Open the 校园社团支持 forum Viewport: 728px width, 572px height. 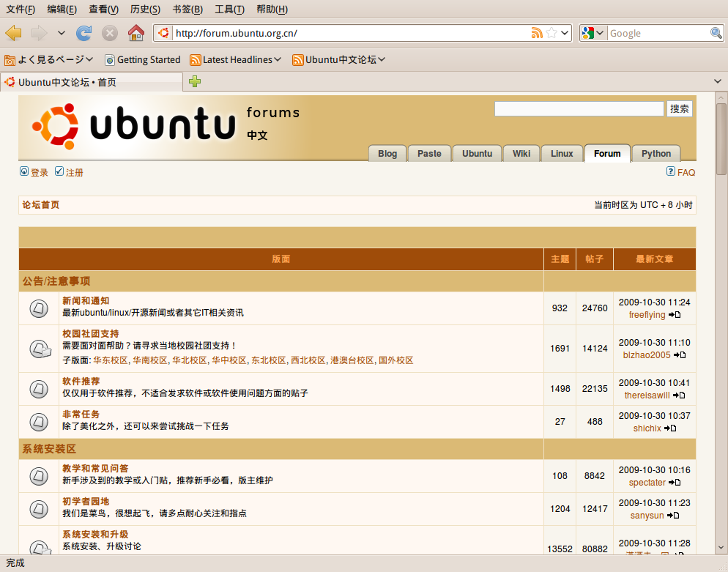(x=91, y=334)
